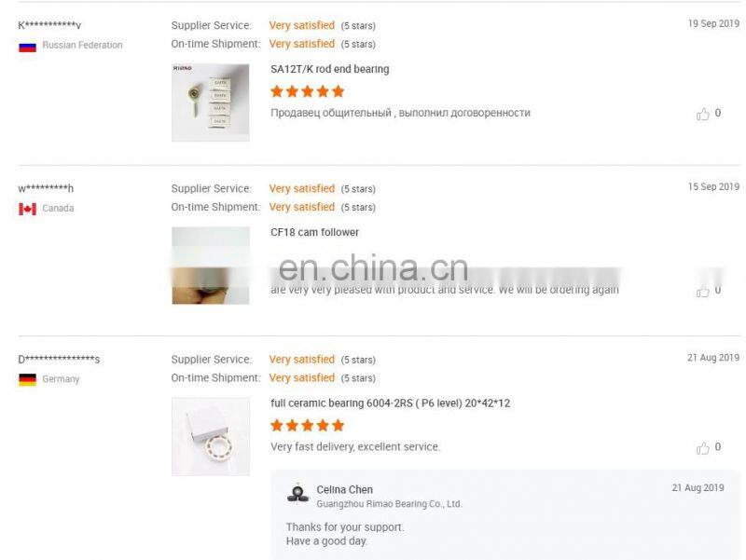746x560 pixels.
Task: Click Celina Chen's avatar icon
Action: (x=297, y=493)
